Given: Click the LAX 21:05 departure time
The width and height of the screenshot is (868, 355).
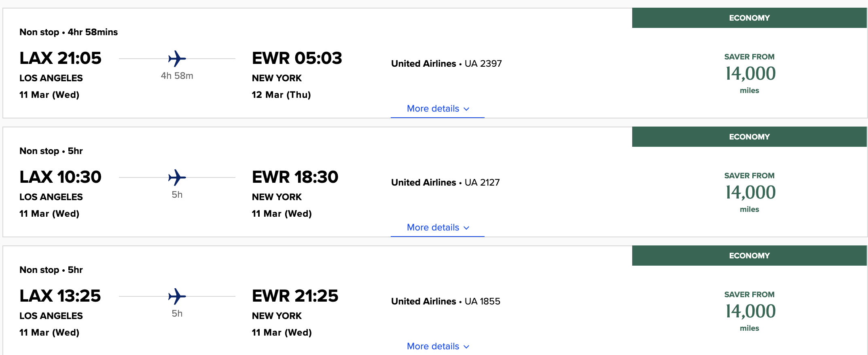Looking at the screenshot, I should tap(61, 58).
